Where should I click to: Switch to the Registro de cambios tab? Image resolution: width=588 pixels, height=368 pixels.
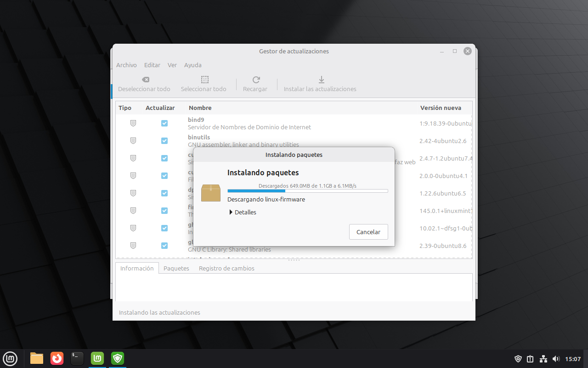pyautogui.click(x=226, y=268)
